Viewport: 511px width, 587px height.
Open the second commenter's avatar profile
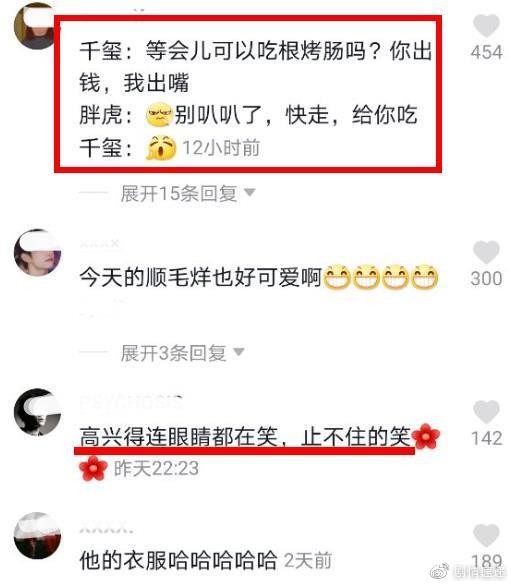pyautogui.click(x=37, y=253)
